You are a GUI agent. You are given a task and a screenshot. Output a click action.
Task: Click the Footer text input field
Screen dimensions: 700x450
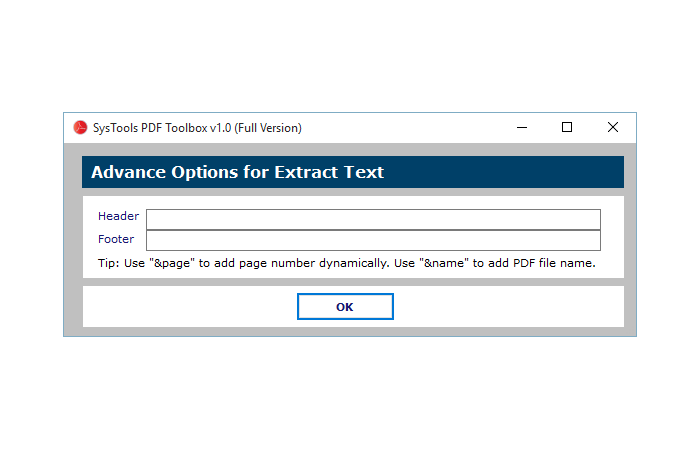coord(373,240)
